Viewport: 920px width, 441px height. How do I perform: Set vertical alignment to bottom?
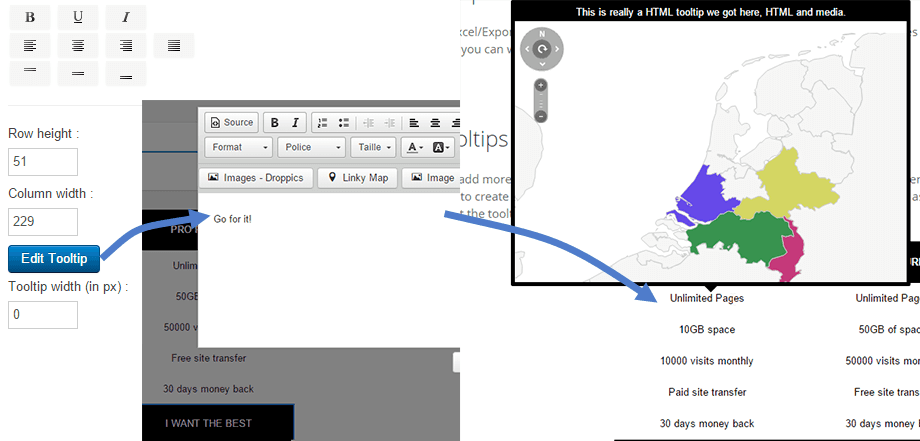125,74
